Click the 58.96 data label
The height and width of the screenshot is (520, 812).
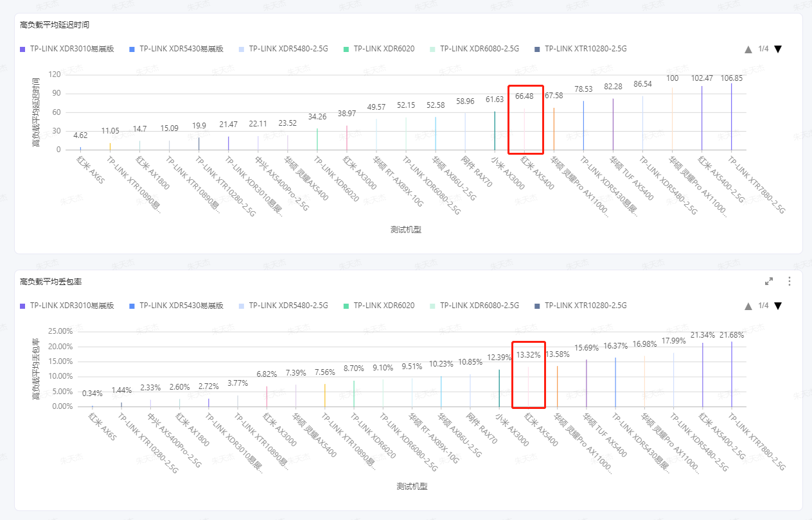point(465,101)
